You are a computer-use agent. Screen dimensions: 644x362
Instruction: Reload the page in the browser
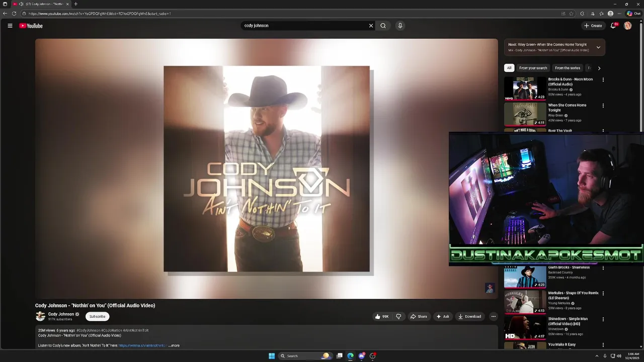[x=14, y=14]
